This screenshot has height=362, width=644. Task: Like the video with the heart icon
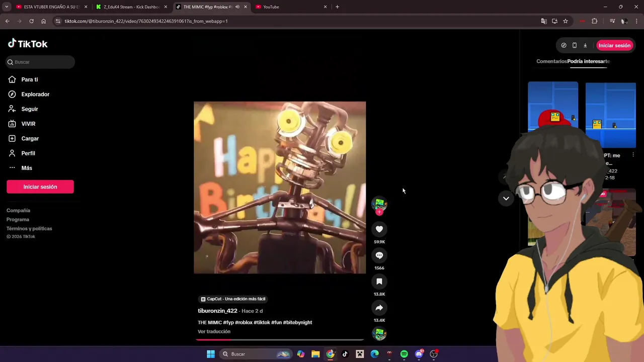379,229
